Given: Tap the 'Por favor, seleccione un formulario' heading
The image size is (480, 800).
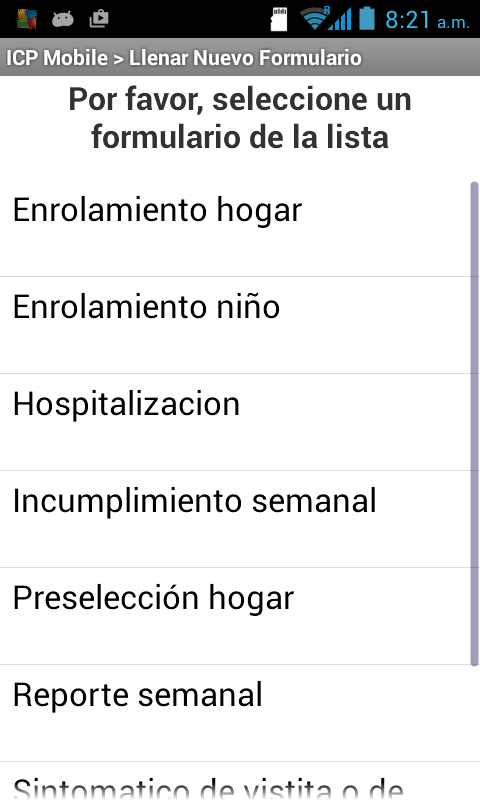Looking at the screenshot, I should 240,118.
